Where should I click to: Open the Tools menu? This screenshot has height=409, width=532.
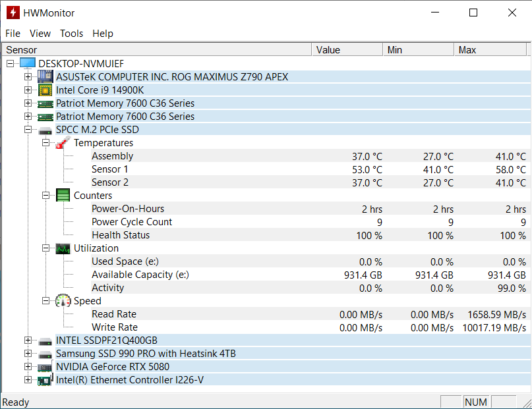72,34
